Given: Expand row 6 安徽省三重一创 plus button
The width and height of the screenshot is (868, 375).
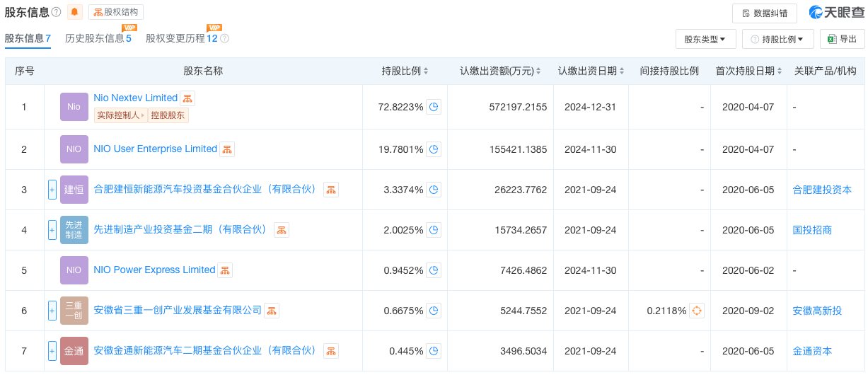Looking at the screenshot, I should [52, 311].
